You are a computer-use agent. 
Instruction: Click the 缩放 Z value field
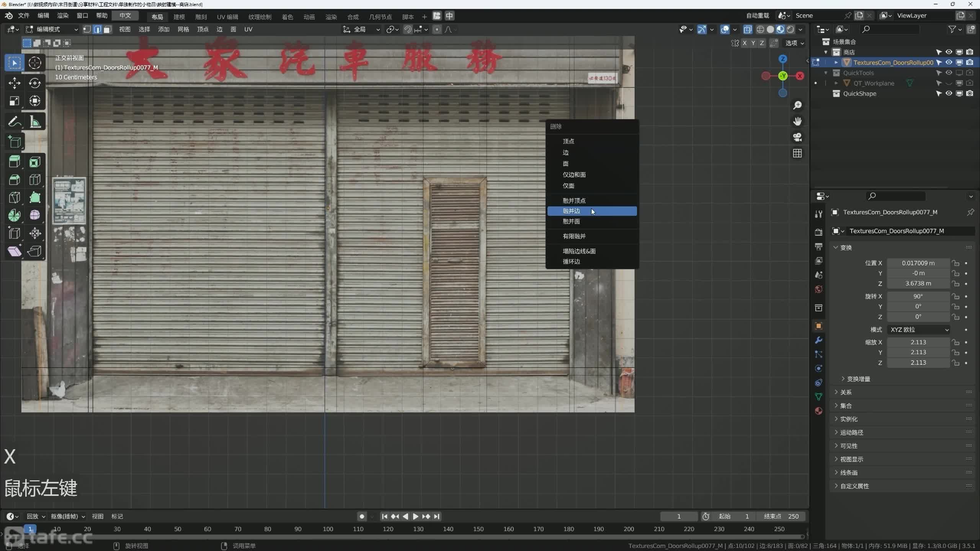coord(918,362)
